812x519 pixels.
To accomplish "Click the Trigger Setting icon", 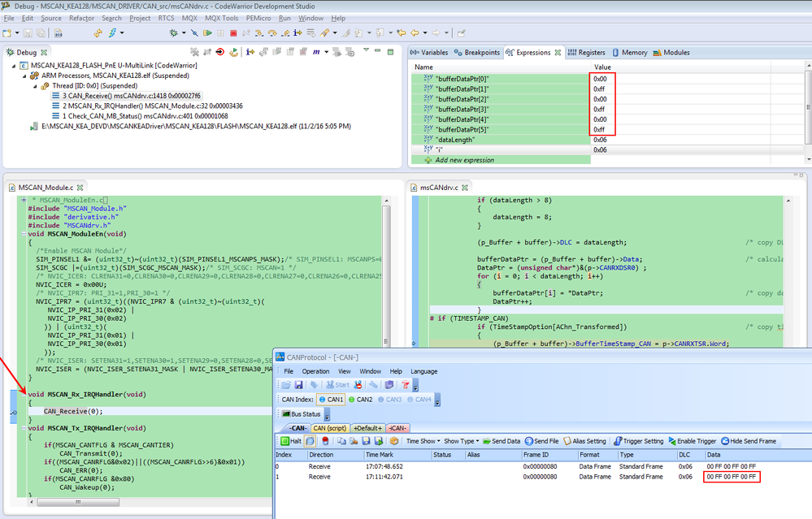I will click(638, 441).
